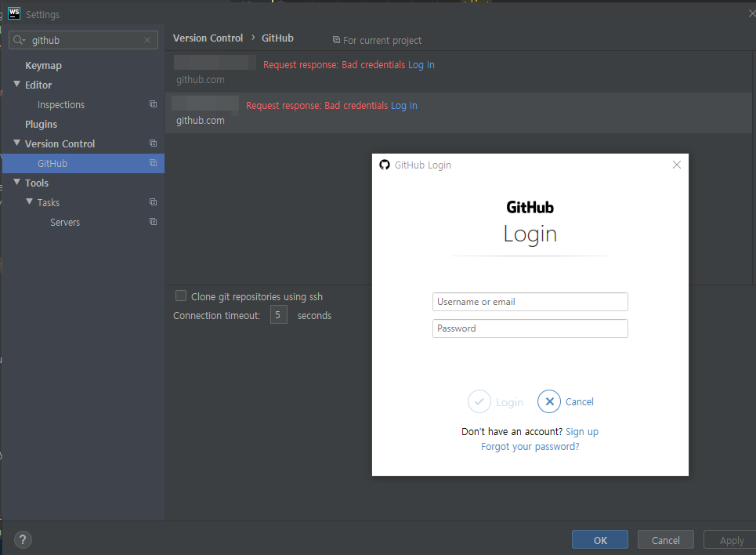Click project-level icon next to Servers
Viewport: 756px width, 555px height.
click(x=153, y=222)
